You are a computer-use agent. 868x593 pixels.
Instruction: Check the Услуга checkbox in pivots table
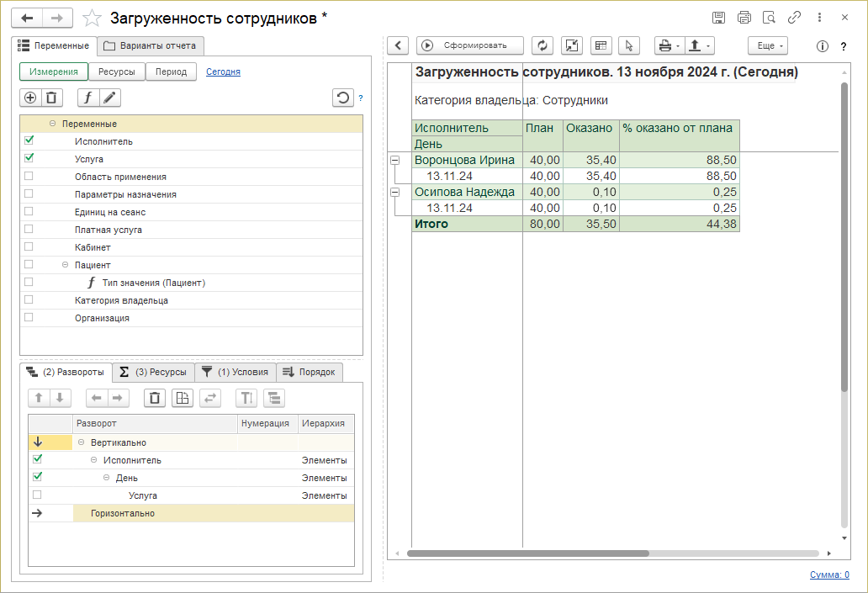pyautogui.click(x=37, y=495)
